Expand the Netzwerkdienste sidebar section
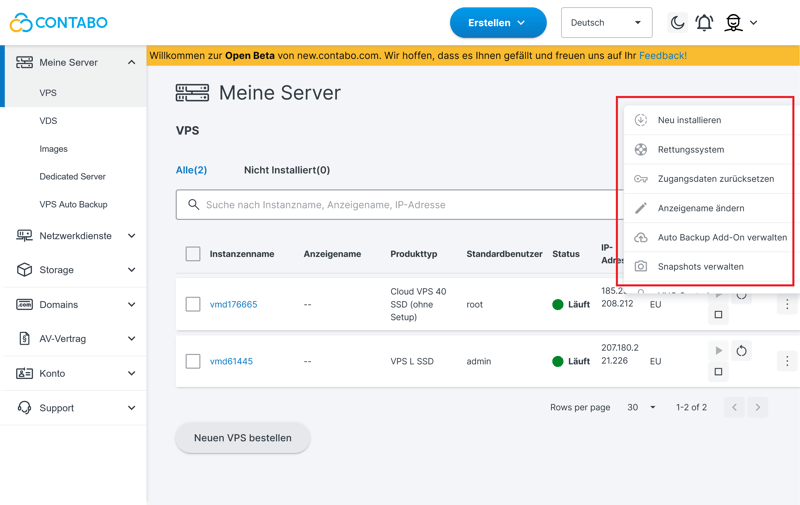800x505 pixels. click(75, 236)
